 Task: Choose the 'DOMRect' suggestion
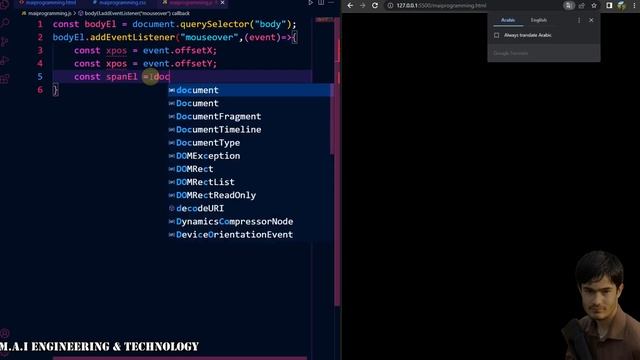click(x=250, y=169)
